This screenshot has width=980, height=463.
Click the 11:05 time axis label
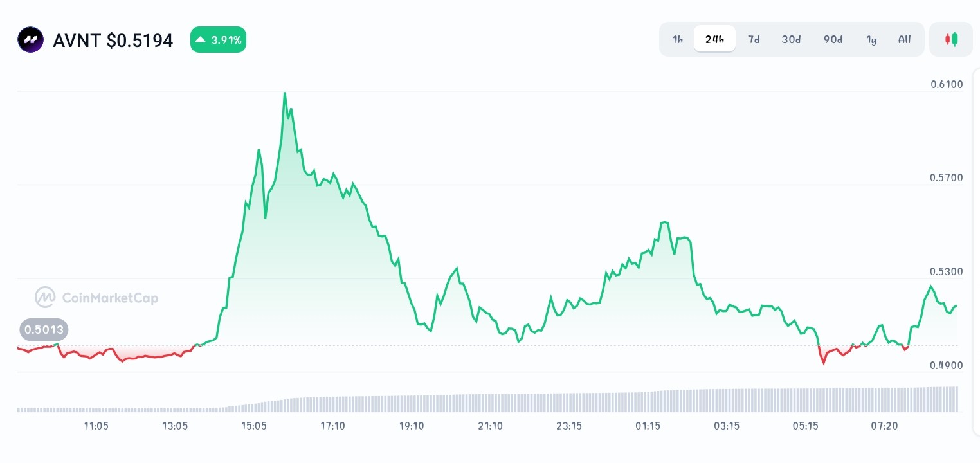pyautogui.click(x=96, y=426)
